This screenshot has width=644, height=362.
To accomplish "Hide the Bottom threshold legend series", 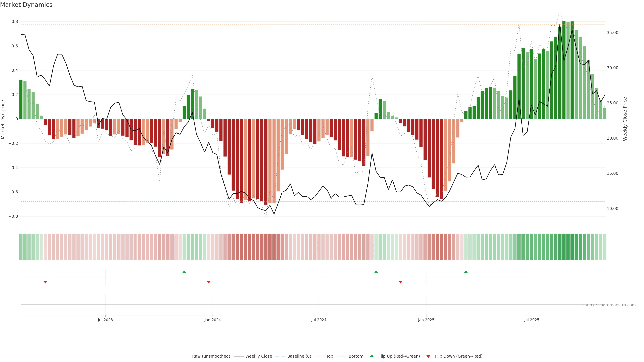I will pyautogui.click(x=356, y=356).
